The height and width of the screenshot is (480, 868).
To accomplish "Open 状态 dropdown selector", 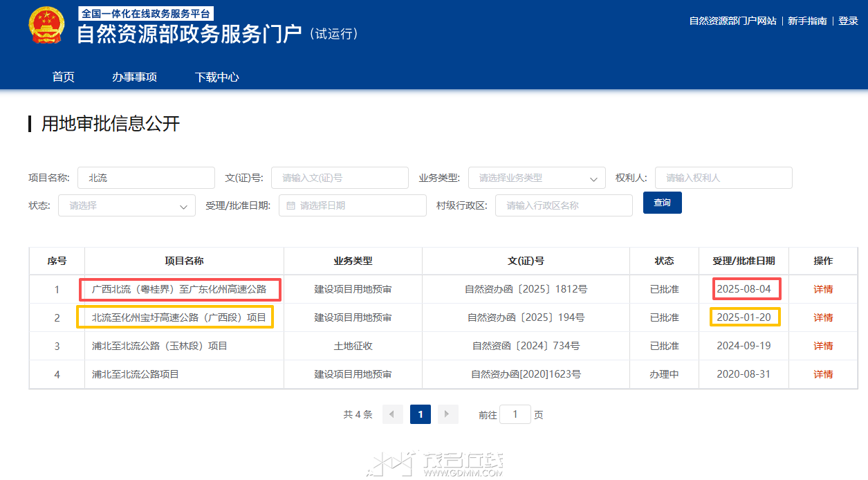I will [x=127, y=205].
